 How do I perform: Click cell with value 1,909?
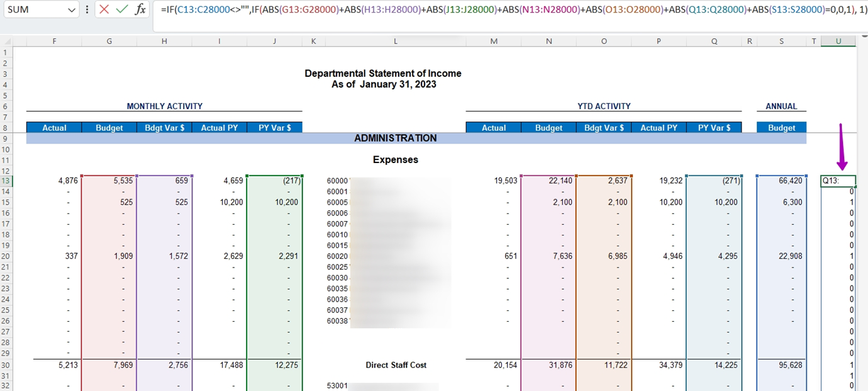click(109, 256)
